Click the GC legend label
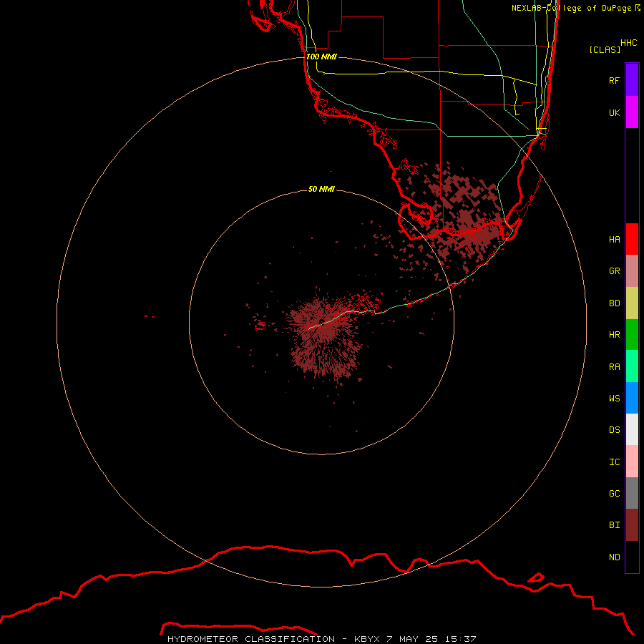The height and width of the screenshot is (644, 644). pyautogui.click(x=615, y=493)
